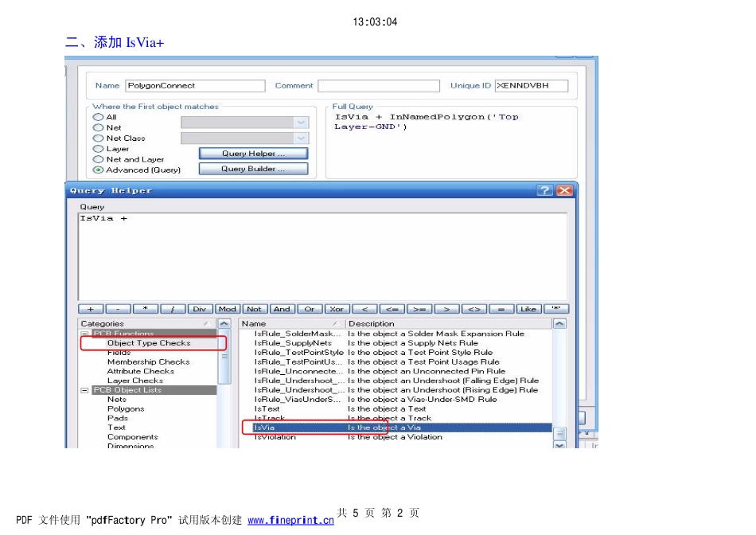
Task: Insert the Xor operator
Action: pyautogui.click(x=337, y=309)
